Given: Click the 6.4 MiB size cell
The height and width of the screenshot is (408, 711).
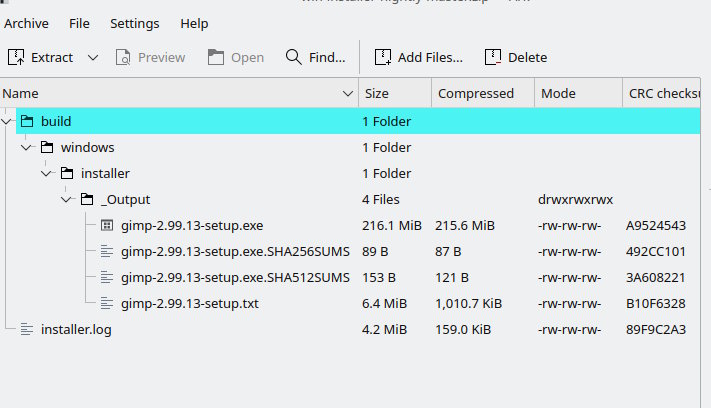Looking at the screenshot, I should (x=384, y=304).
